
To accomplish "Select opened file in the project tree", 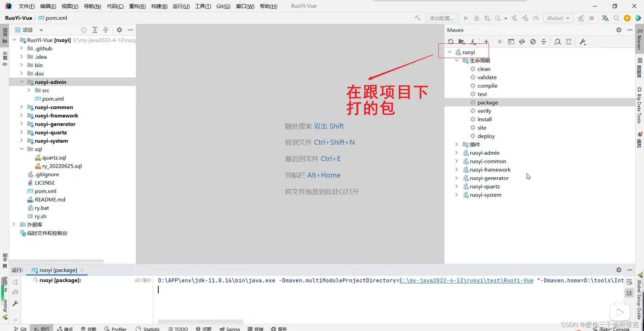I will (x=84, y=30).
